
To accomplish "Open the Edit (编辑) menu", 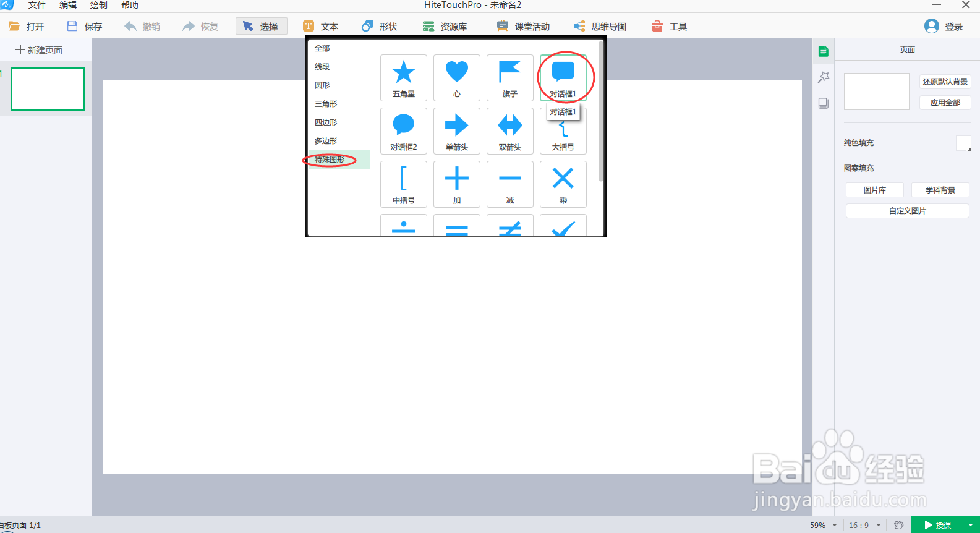I will point(68,5).
